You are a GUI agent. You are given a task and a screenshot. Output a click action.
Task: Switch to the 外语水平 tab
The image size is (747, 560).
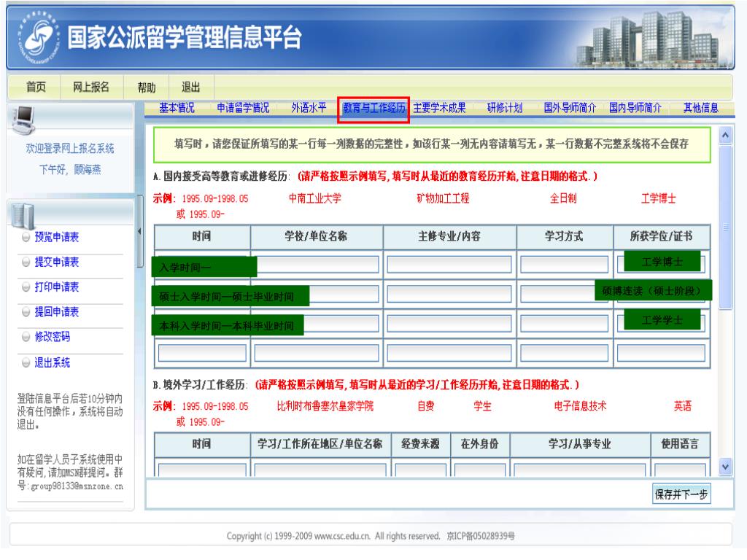coord(309,109)
